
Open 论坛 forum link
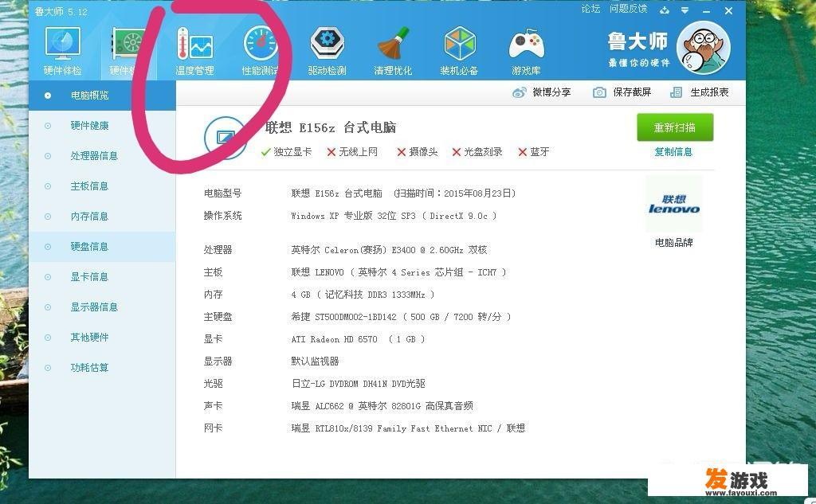590,9
